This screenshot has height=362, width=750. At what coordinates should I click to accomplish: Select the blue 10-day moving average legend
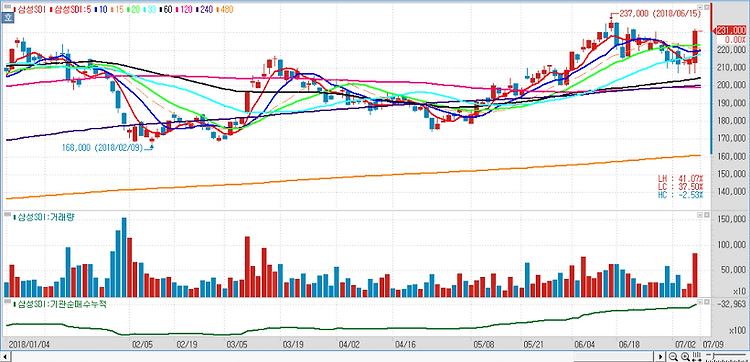point(102,9)
